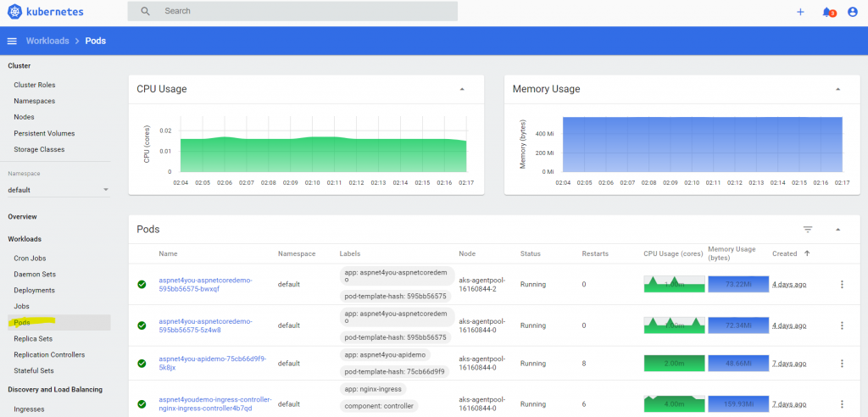Click Workloads in the breadcrumb
The width and height of the screenshot is (868, 417).
coord(47,41)
